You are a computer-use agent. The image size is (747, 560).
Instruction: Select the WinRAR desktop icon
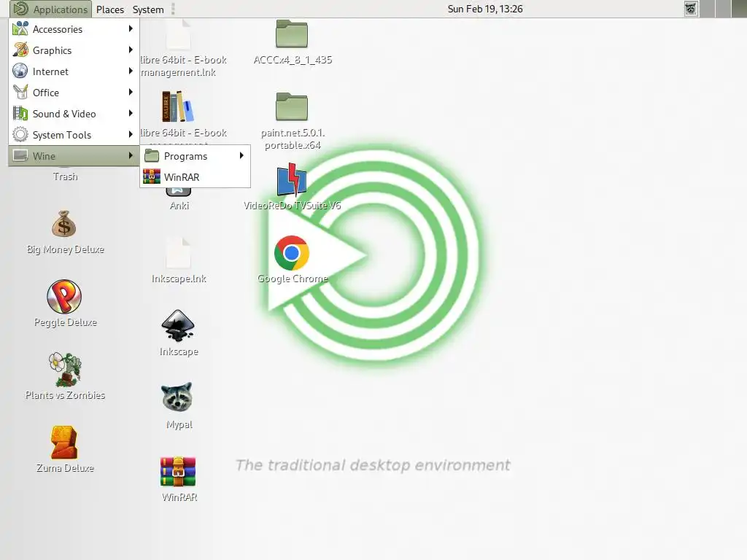click(178, 472)
